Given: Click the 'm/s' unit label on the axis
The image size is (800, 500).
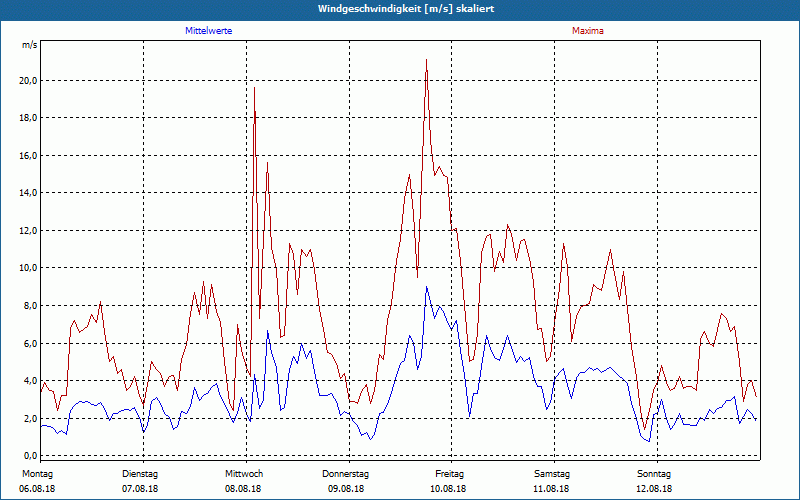Looking at the screenshot, I should (30, 45).
